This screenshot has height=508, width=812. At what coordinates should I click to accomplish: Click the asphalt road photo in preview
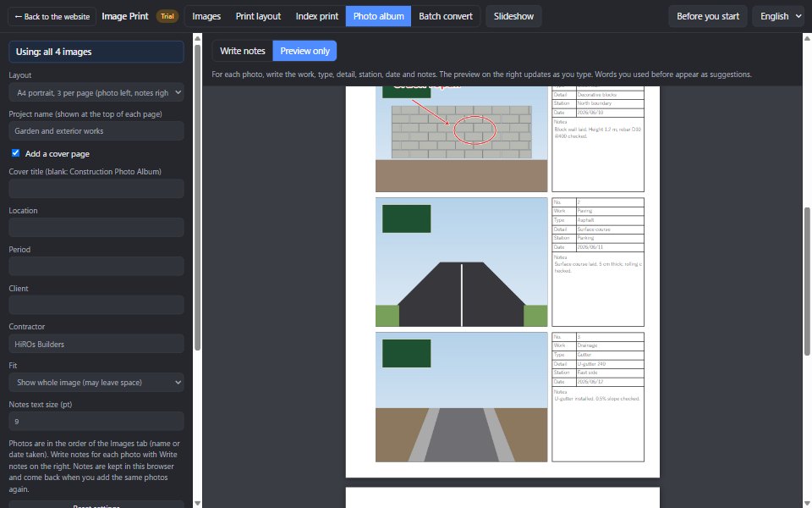pyautogui.click(x=462, y=262)
